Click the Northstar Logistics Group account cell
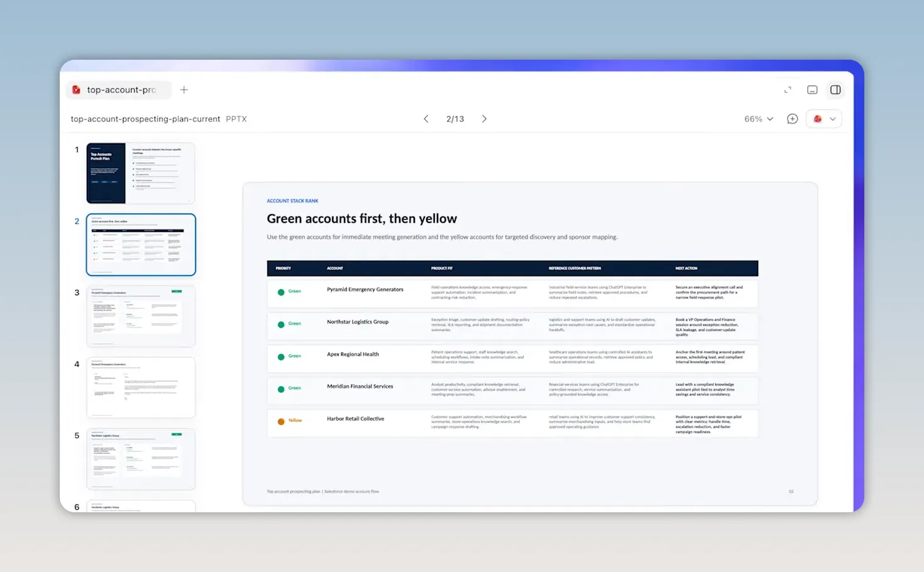Image resolution: width=924 pixels, height=572 pixels. (x=358, y=322)
